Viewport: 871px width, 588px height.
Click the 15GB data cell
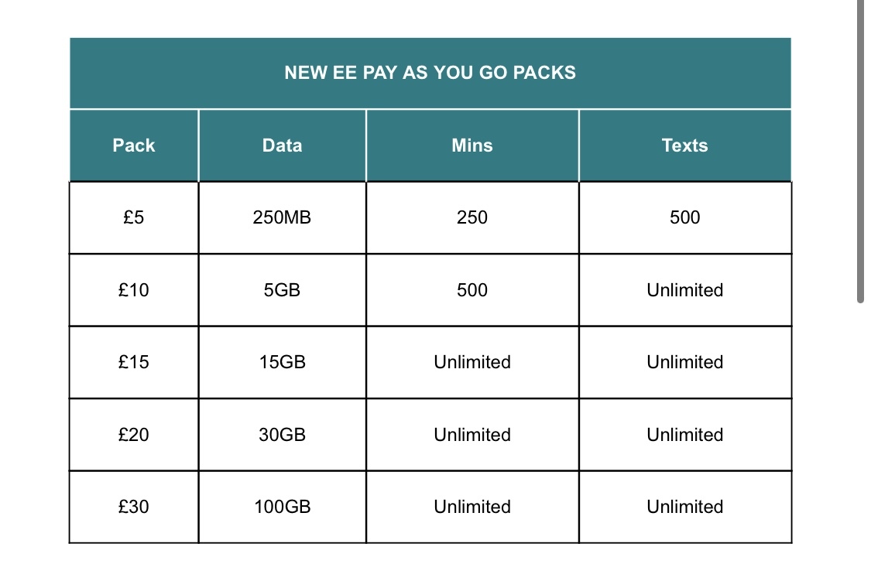pos(282,362)
